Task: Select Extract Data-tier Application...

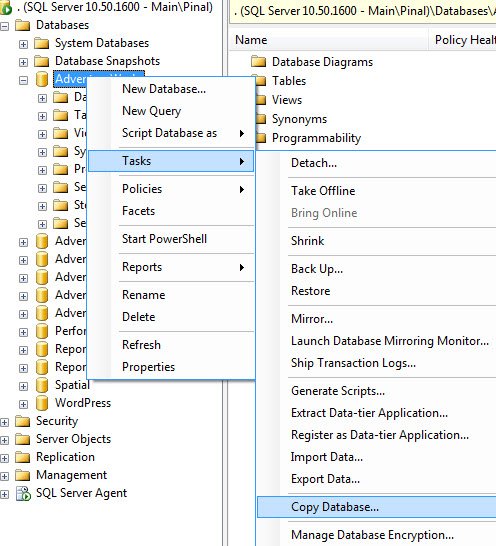Action: point(377,413)
